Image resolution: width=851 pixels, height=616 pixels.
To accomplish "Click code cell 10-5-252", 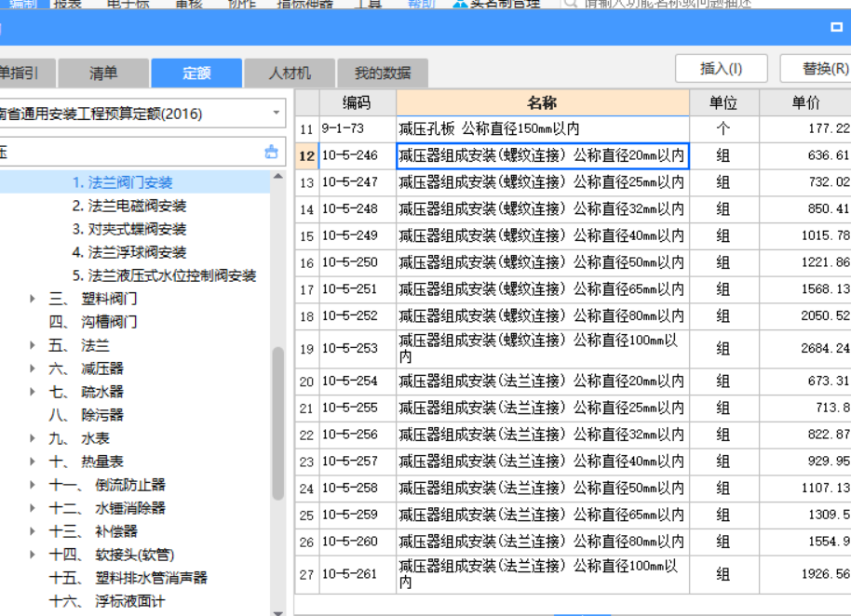I will tap(358, 315).
